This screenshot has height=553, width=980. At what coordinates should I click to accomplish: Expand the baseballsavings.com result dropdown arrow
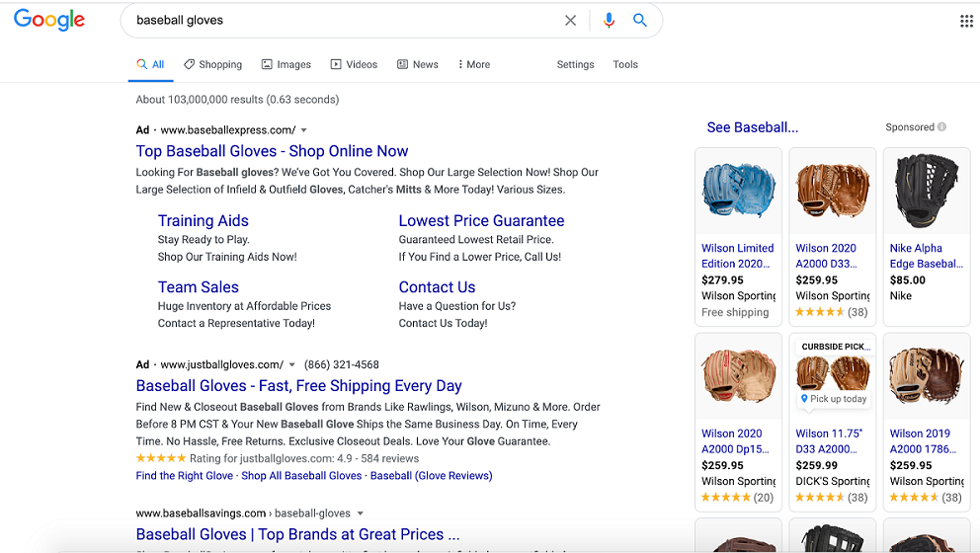[361, 513]
